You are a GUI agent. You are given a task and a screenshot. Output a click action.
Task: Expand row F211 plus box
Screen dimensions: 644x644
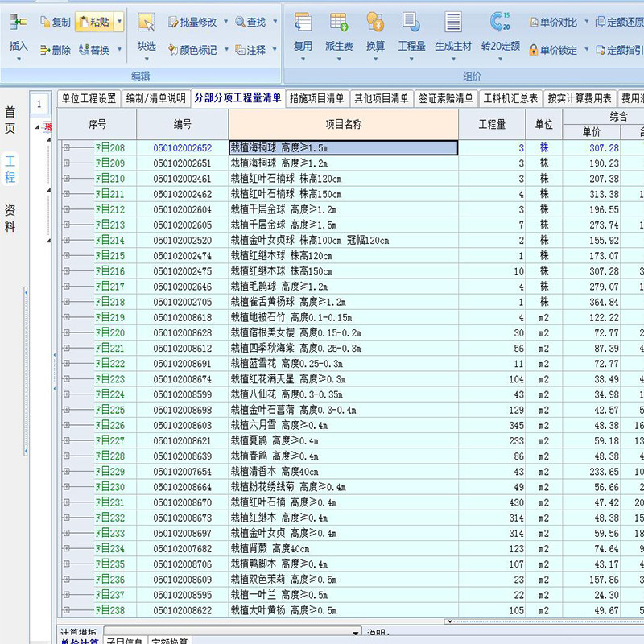(67, 194)
